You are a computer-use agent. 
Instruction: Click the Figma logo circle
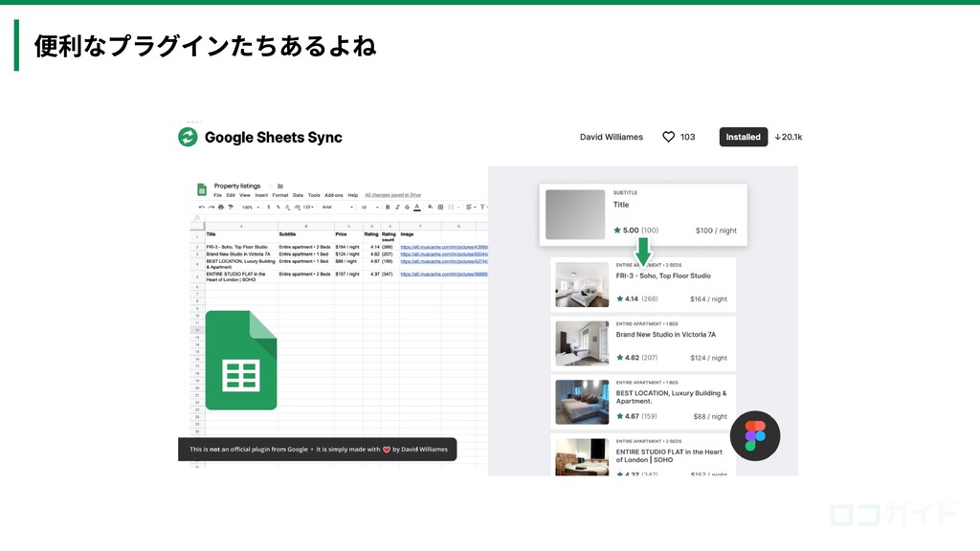(x=755, y=435)
